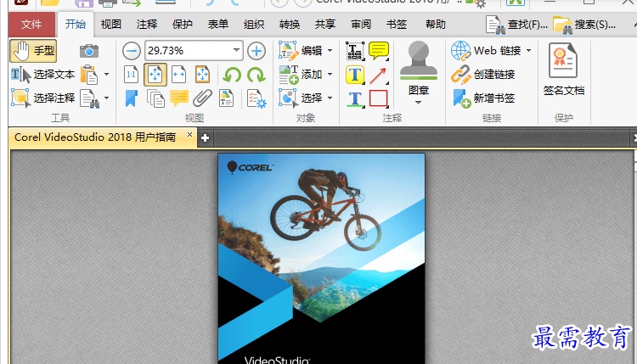Click the Sign Document button
Image resolution: width=637 pixels, height=364 pixels.
(563, 69)
